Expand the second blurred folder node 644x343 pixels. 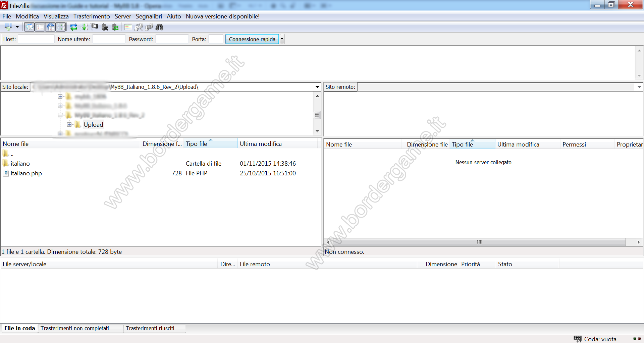60,106
